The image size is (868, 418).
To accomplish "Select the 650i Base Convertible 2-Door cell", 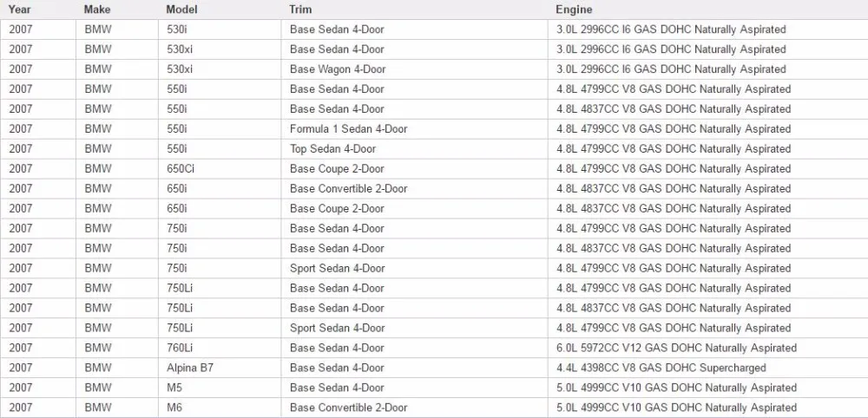I will pyautogui.click(x=415, y=188).
